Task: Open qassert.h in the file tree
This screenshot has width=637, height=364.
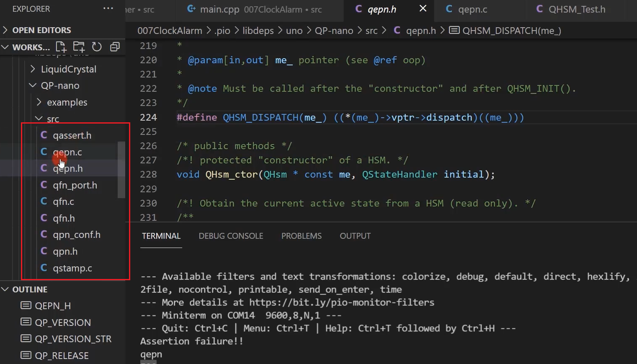Action: pos(72,135)
